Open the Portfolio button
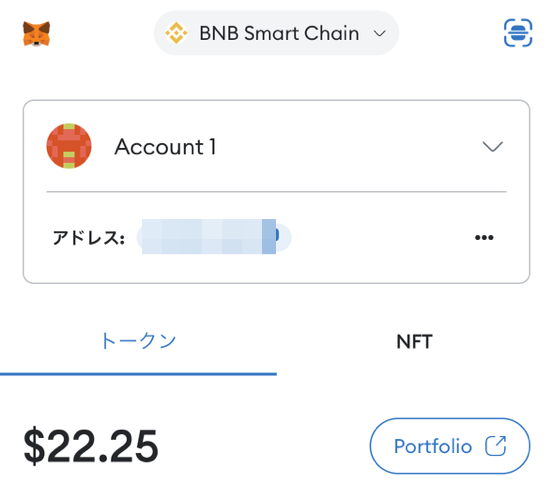 click(450, 446)
